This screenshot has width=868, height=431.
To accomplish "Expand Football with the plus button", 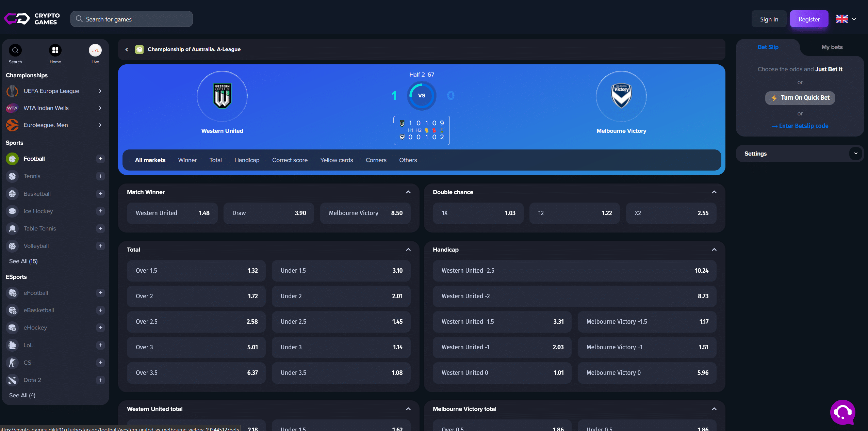I will [100, 159].
